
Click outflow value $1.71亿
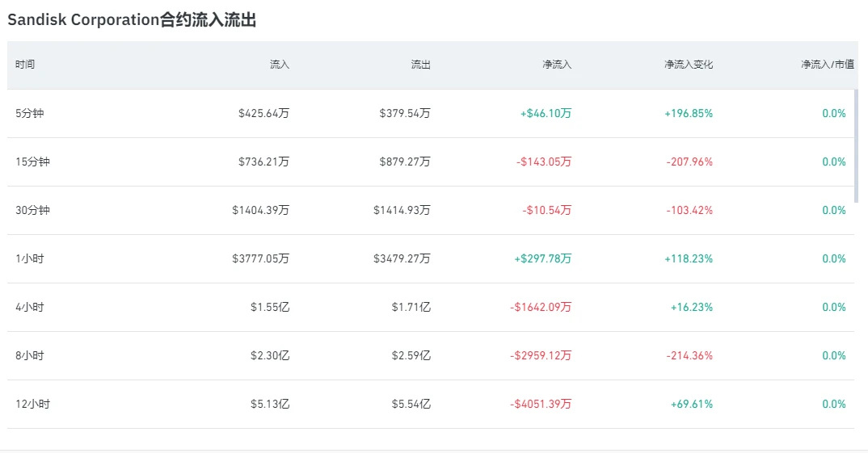411,307
